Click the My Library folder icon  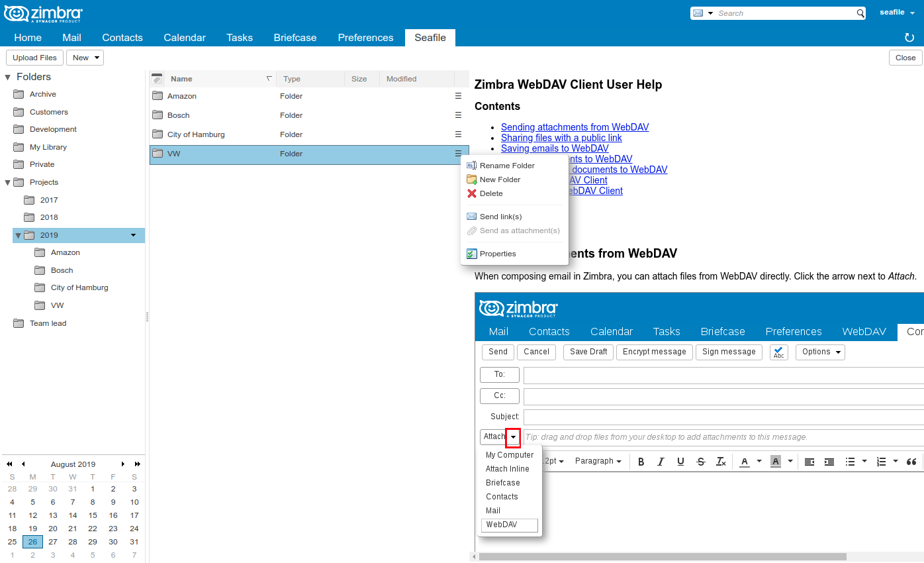click(19, 147)
